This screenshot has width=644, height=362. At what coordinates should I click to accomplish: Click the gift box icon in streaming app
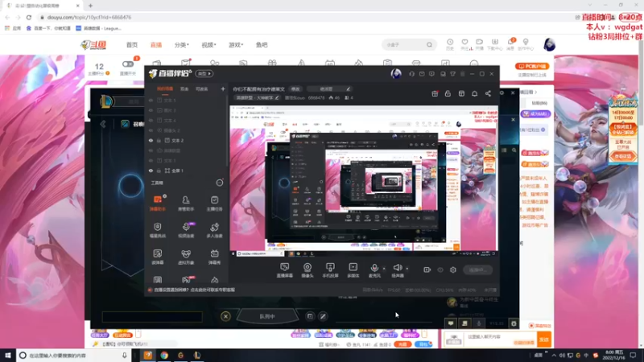(435, 93)
